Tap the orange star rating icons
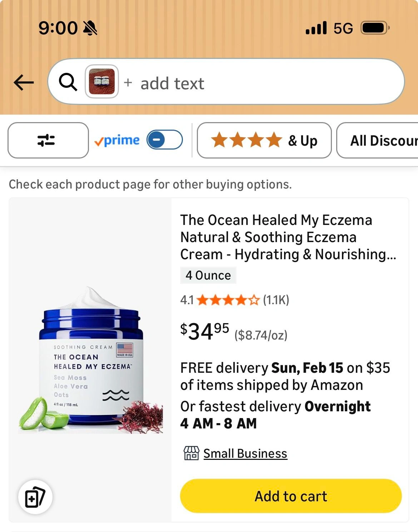Screen dimensions: 418x532 point(228,300)
